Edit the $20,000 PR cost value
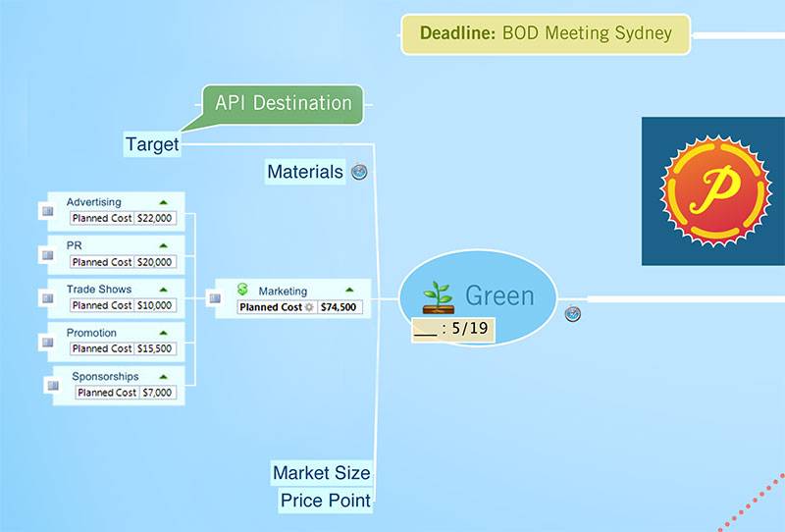Viewport: 785px width, 532px height. (x=155, y=262)
